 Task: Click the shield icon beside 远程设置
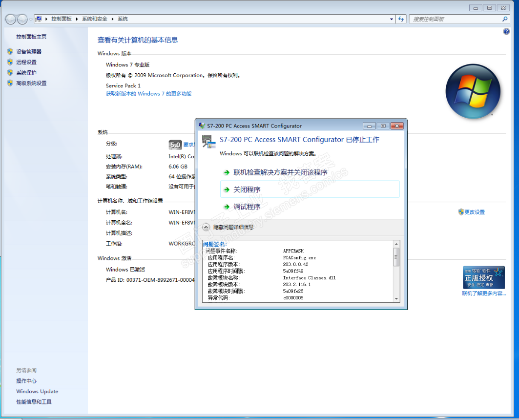point(10,62)
